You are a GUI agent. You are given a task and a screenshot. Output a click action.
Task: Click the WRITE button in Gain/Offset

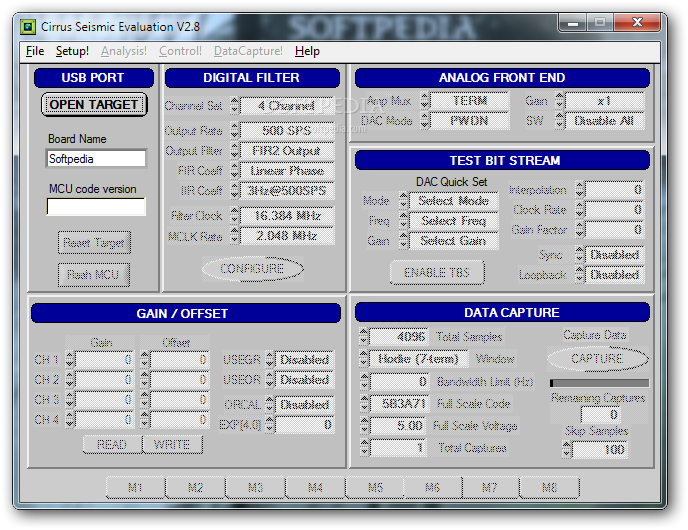click(172, 444)
